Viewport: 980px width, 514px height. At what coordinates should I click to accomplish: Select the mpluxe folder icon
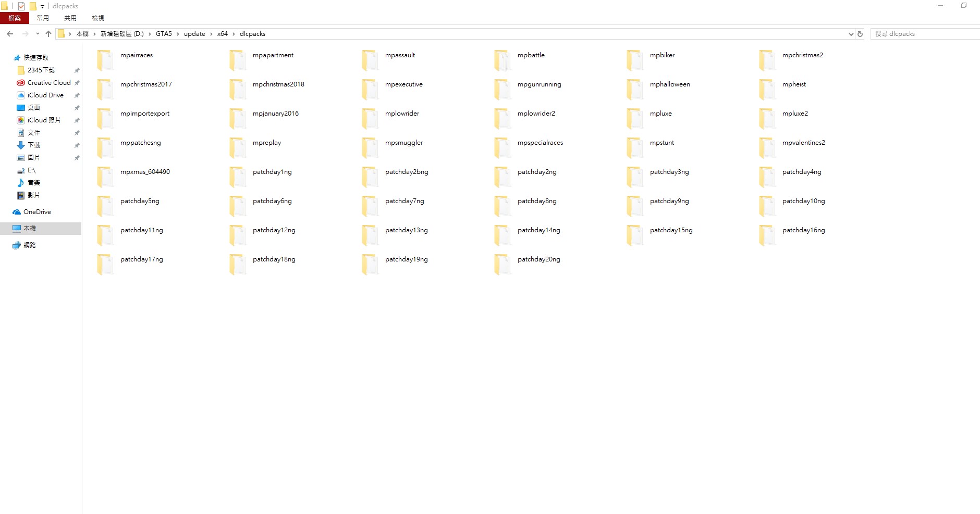coord(635,119)
